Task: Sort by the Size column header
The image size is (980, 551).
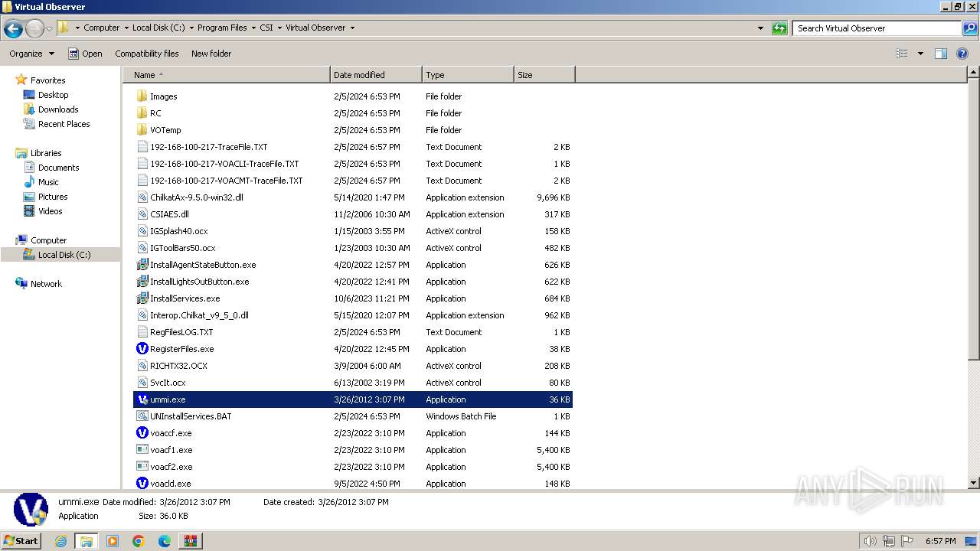Action: (544, 75)
